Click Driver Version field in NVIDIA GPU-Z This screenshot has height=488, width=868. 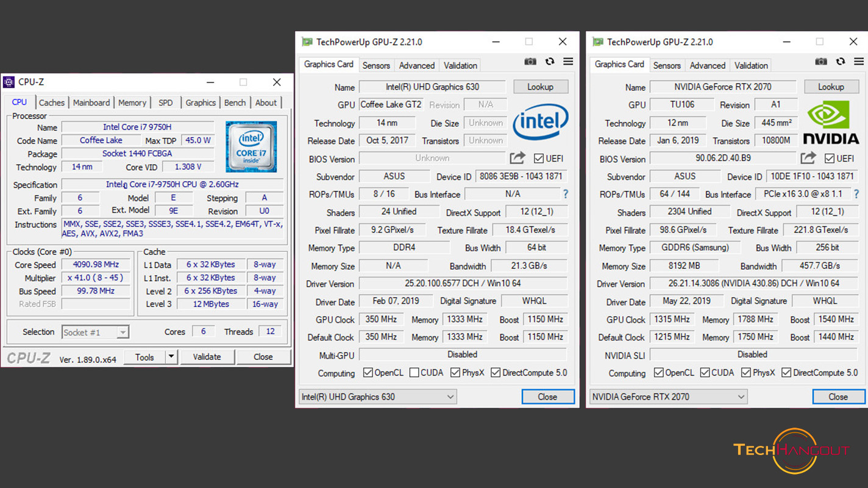click(754, 283)
